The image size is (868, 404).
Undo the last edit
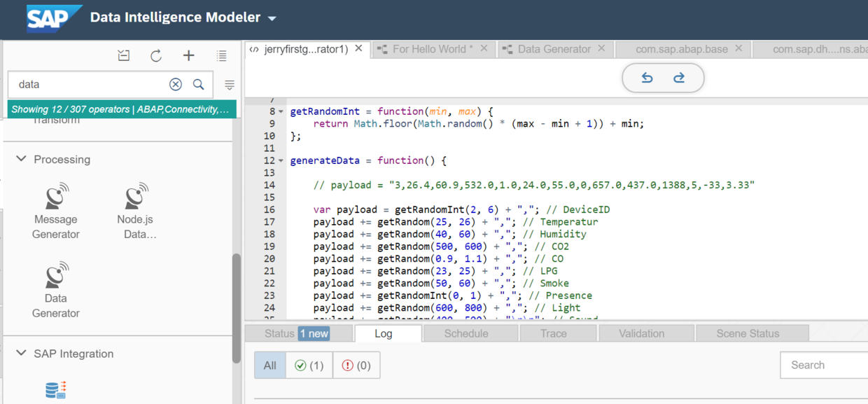tap(647, 78)
